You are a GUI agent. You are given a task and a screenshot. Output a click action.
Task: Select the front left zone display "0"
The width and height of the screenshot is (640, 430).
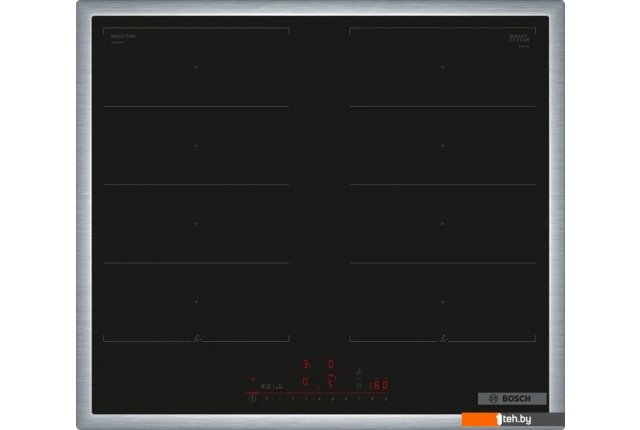[x=306, y=382]
